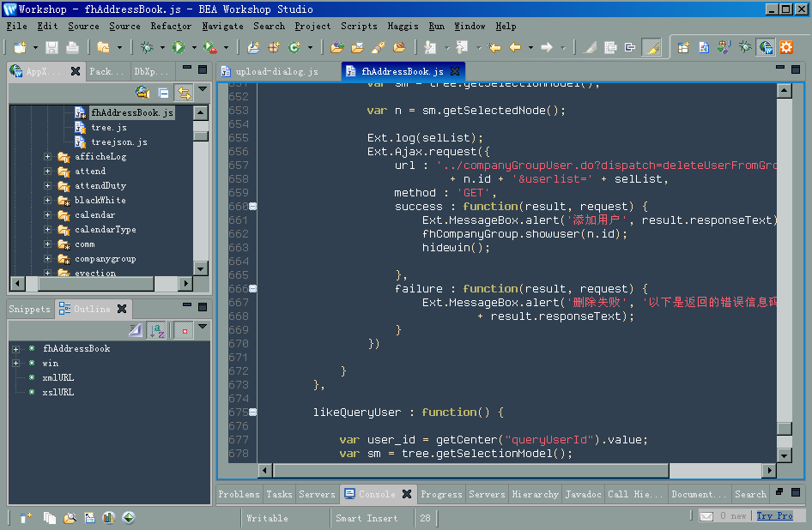The height and width of the screenshot is (530, 812).
Task: Click the Forward arrow toolbar icon
Action: click(x=546, y=48)
